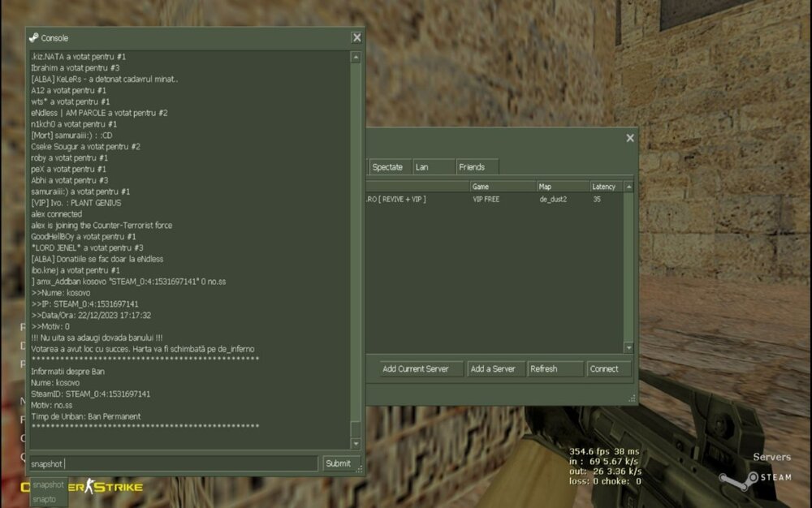This screenshot has height=508, width=812.
Task: Close the Console window
Action: (356, 37)
